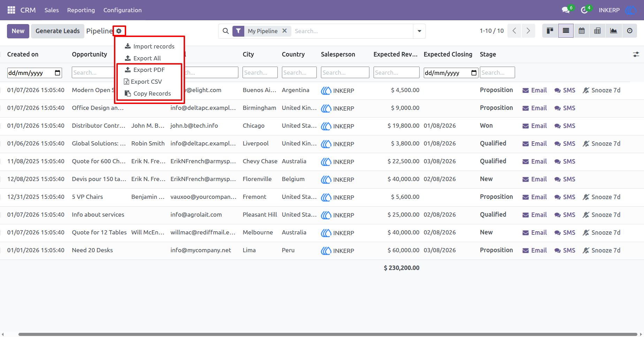Click the Pipeline gear actions icon

[x=119, y=31]
